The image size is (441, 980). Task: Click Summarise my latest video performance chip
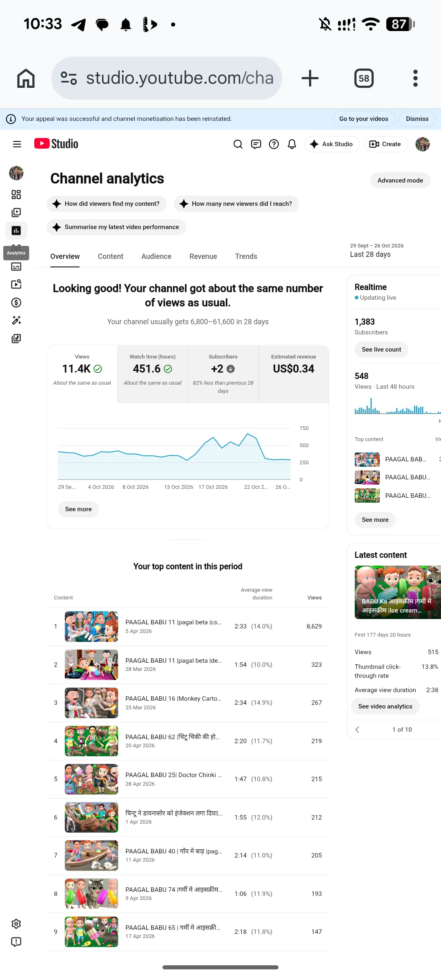[116, 227]
